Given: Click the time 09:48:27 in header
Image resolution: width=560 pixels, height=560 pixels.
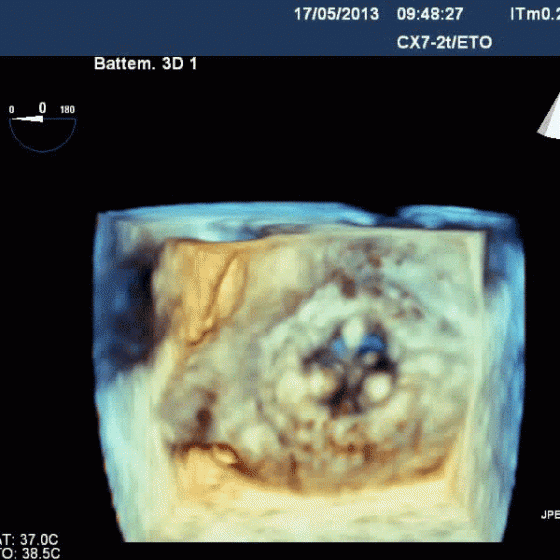Looking at the screenshot, I should tap(430, 14).
